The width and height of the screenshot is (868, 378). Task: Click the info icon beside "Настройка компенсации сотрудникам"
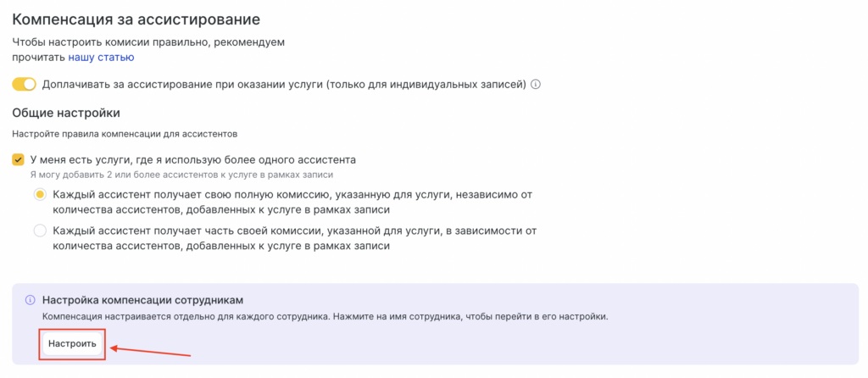coord(31,300)
